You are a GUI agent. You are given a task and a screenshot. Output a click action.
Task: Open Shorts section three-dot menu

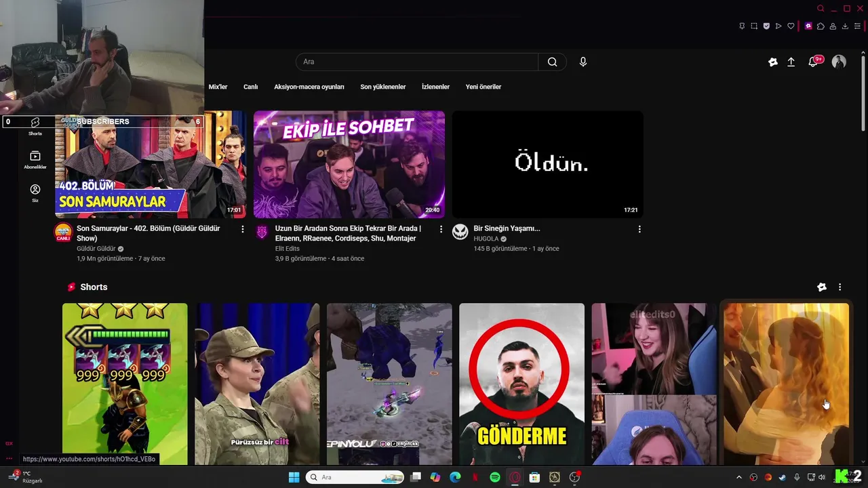pos(840,287)
